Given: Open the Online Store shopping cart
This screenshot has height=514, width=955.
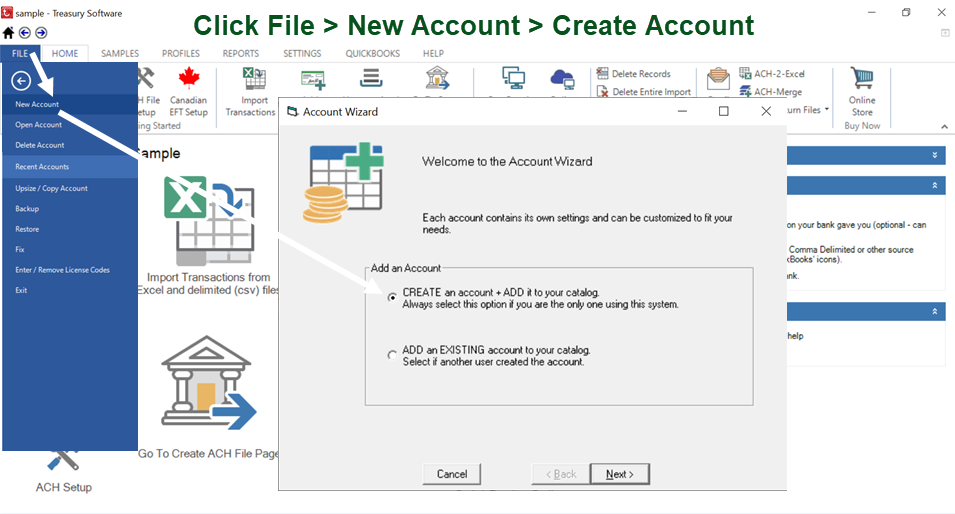Looking at the screenshot, I should point(862,78).
